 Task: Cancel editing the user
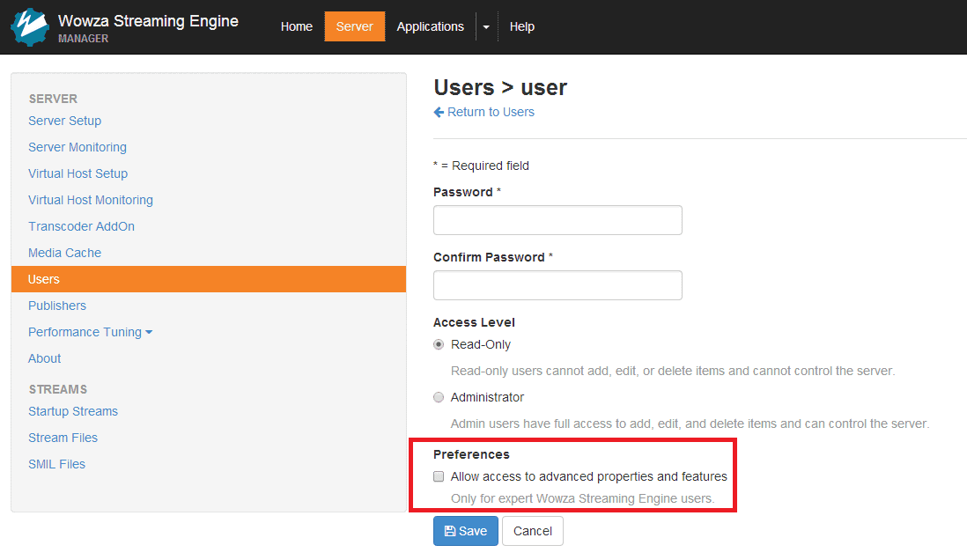click(533, 531)
